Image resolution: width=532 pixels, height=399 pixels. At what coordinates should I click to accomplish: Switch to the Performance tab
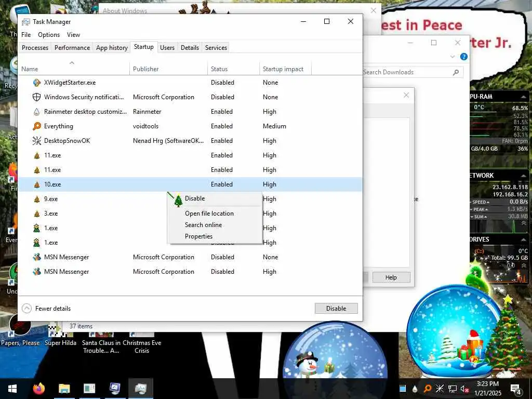coord(72,47)
